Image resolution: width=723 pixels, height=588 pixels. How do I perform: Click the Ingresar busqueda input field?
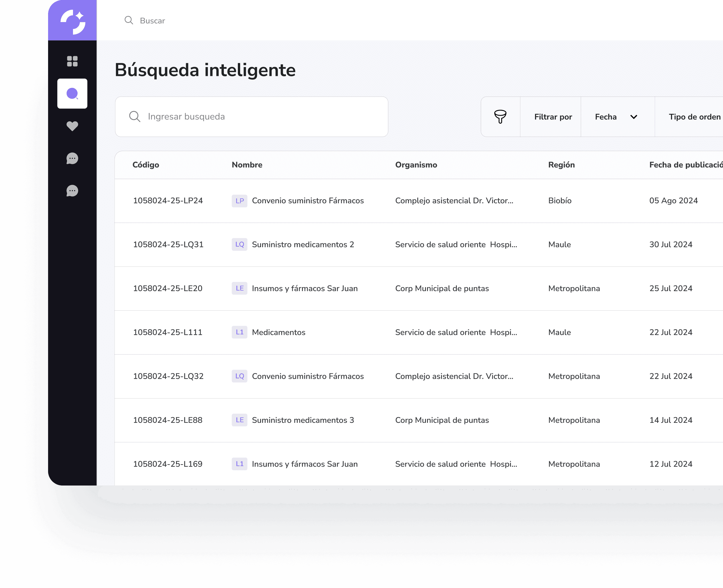[251, 117]
